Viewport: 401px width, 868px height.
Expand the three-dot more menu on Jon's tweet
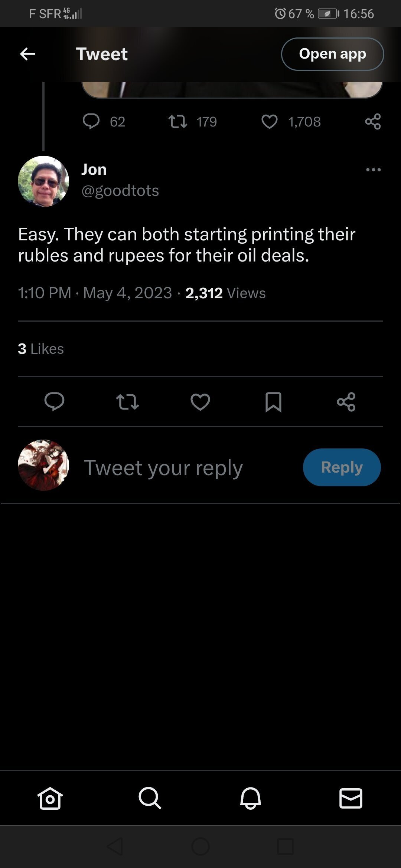click(373, 170)
